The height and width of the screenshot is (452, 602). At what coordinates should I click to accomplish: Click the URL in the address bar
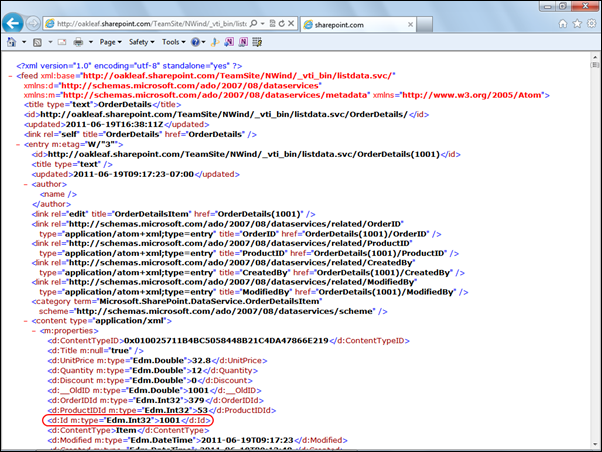152,24
